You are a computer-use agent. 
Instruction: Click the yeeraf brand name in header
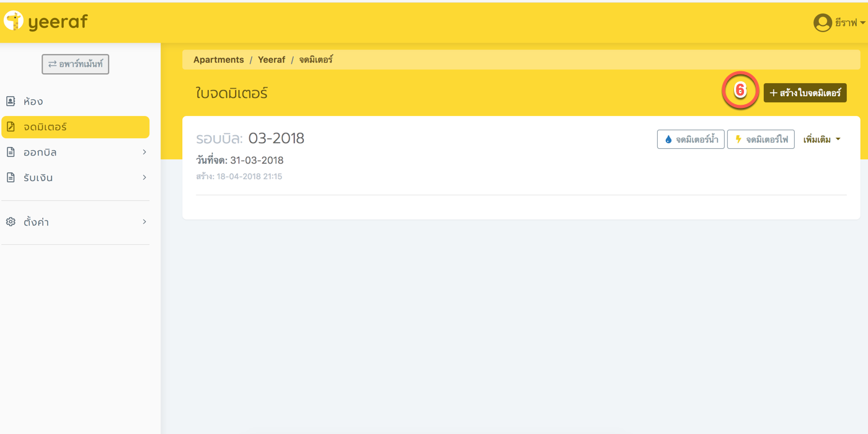(58, 22)
